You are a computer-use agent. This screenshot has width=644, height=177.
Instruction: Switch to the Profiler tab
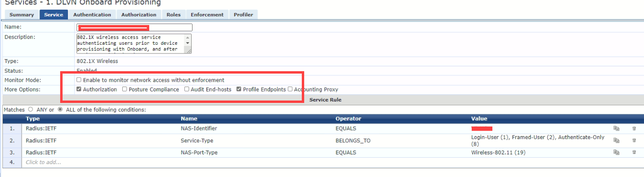pyautogui.click(x=243, y=14)
